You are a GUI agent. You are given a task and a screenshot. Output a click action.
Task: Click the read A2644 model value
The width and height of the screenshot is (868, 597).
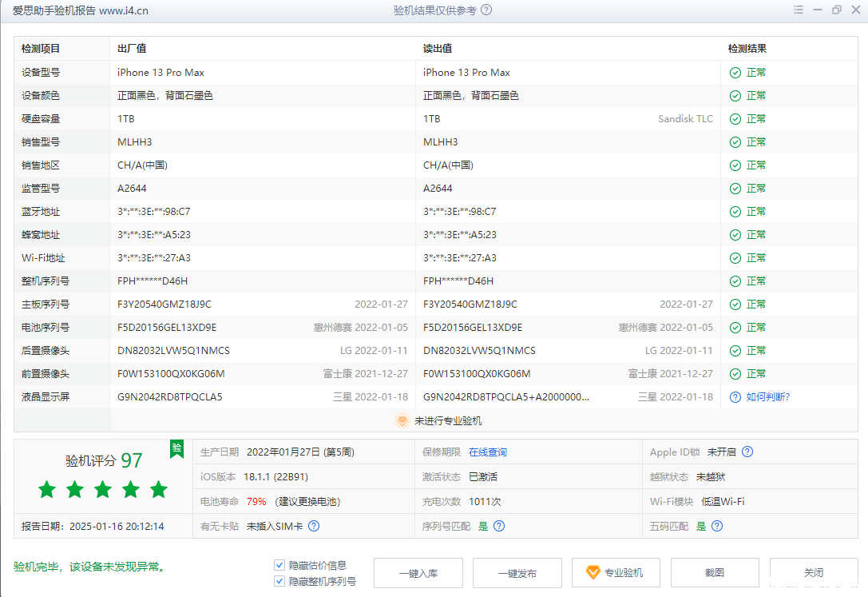[x=438, y=189]
